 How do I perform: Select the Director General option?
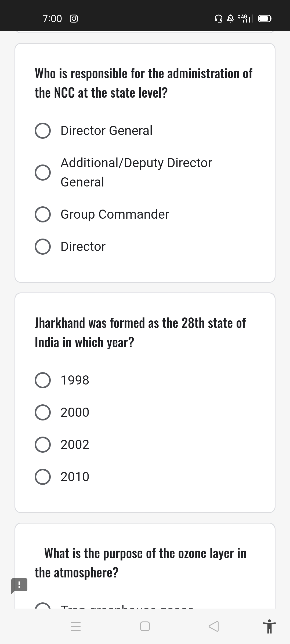point(43,131)
